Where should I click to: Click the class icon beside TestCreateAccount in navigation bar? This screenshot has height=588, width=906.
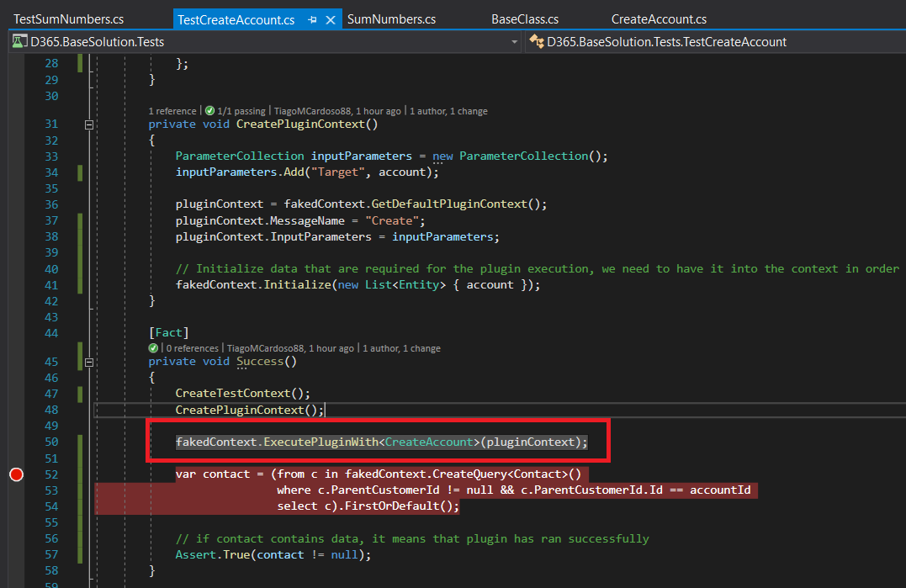pyautogui.click(x=536, y=42)
